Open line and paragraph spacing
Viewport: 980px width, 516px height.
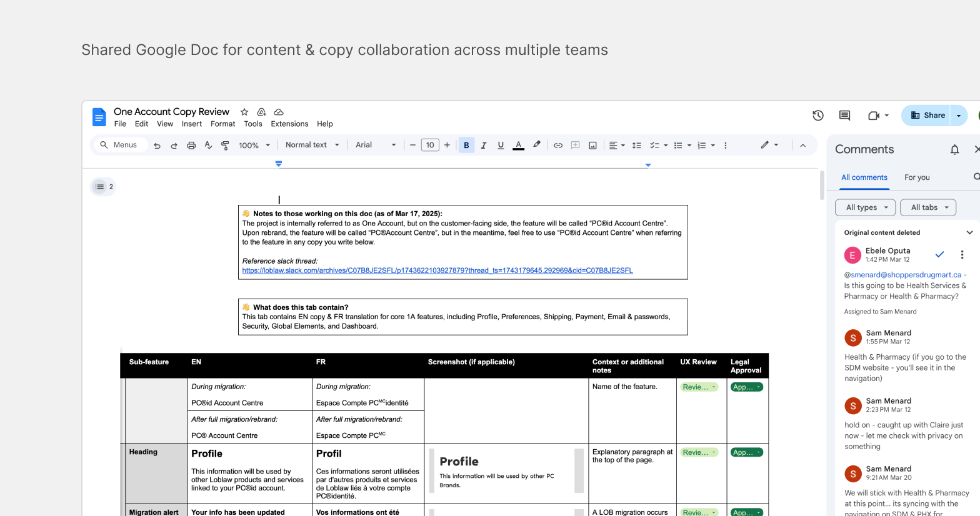[x=636, y=145]
